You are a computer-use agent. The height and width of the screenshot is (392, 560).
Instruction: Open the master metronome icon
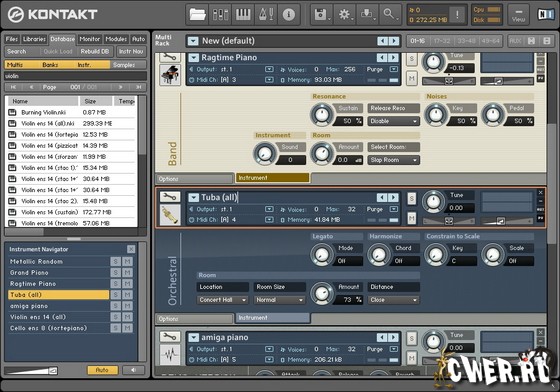coord(266,15)
